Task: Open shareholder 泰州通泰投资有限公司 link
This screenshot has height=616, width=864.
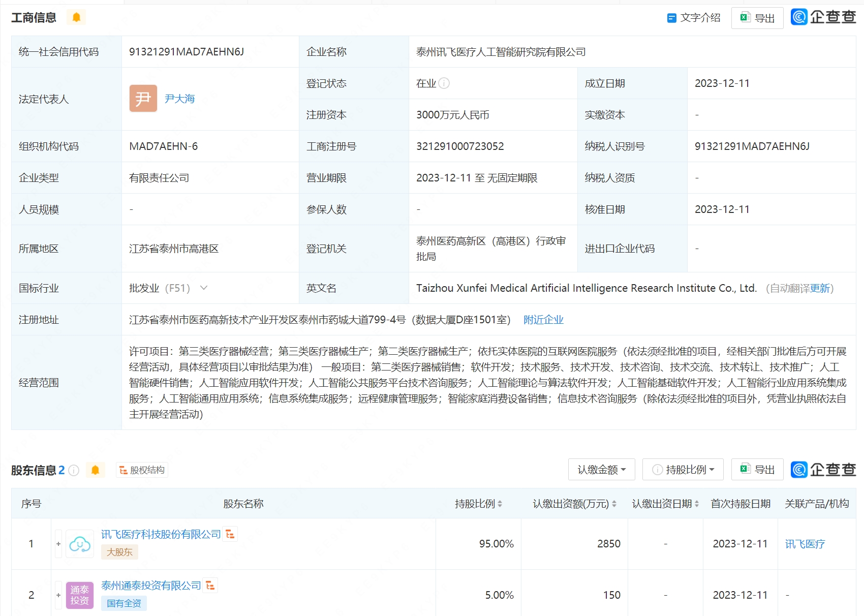Action: (x=151, y=586)
